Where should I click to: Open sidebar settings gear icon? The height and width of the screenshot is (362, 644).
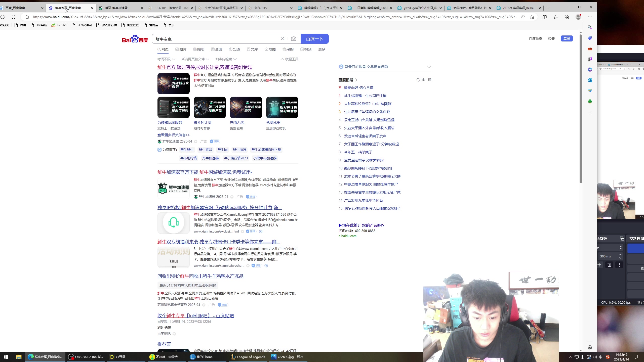point(590,347)
